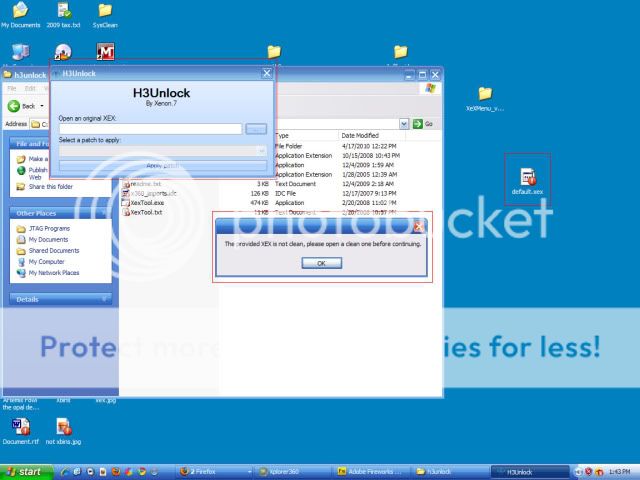Switch to the Adobe Fireworks taskbar item
The width and height of the screenshot is (640, 480).
click(x=370, y=470)
